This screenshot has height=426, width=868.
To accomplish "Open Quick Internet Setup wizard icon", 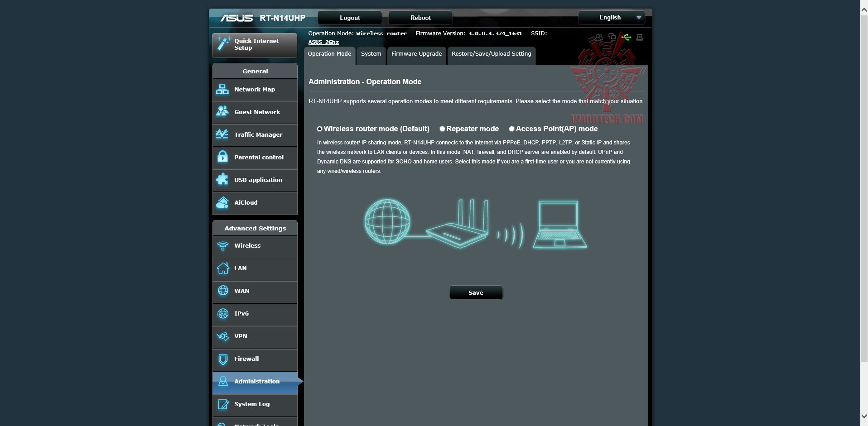I will [223, 43].
